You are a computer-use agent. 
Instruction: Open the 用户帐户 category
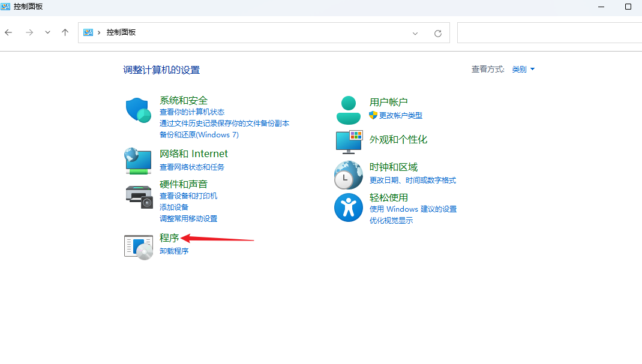pos(389,102)
